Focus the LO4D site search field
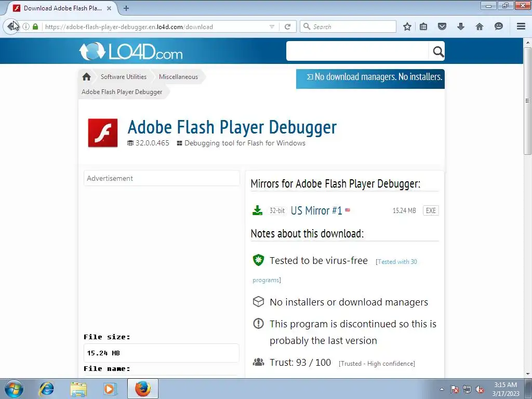532x399 pixels. 357,51
